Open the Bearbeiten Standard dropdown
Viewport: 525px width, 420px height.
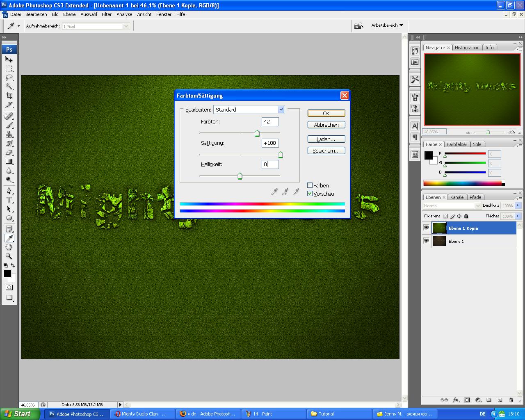(x=281, y=110)
